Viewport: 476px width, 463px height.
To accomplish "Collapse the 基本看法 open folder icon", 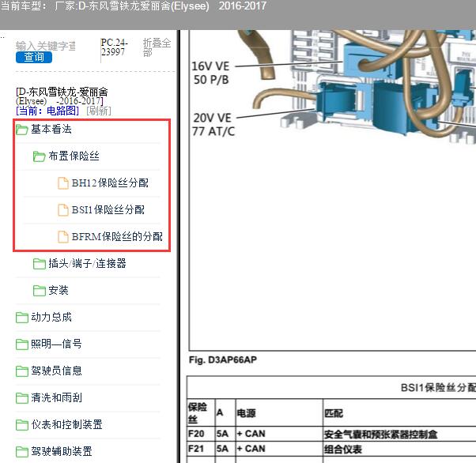I will click(x=22, y=130).
